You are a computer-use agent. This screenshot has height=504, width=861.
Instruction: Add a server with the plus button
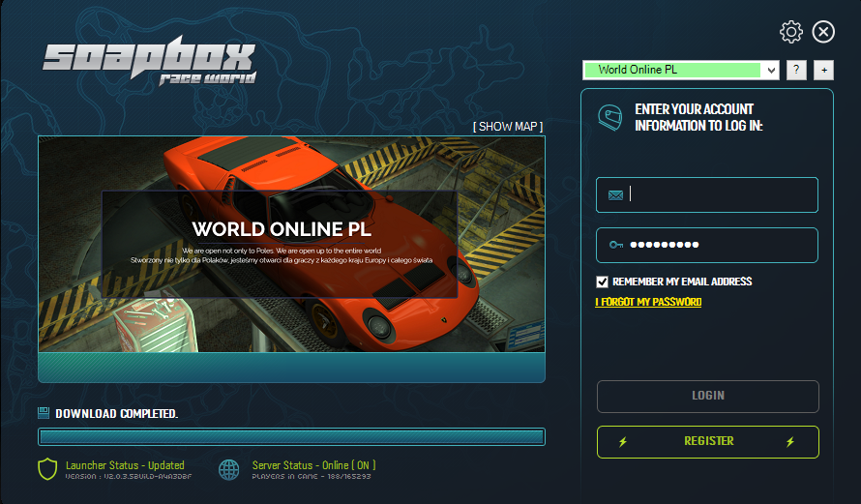point(823,70)
